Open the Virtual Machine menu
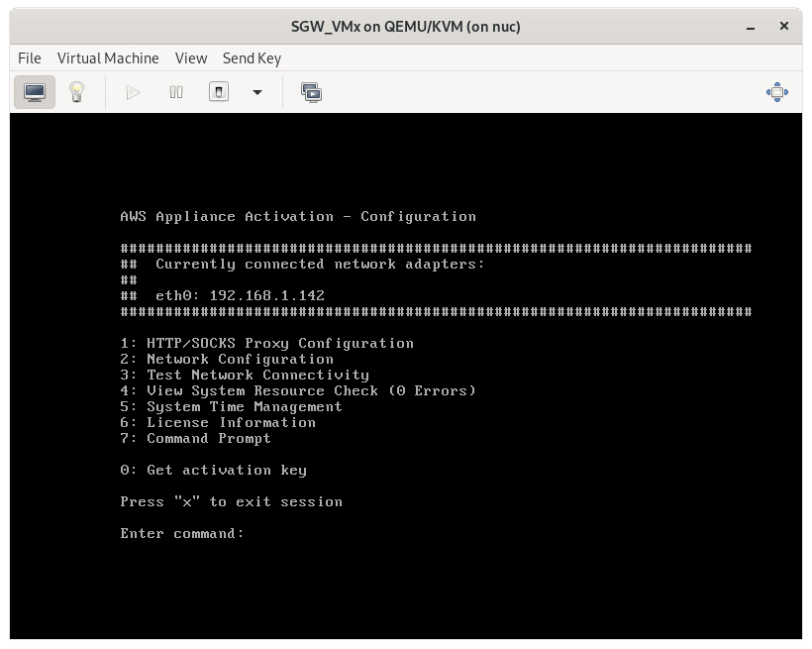This screenshot has height=649, width=812. pos(108,58)
